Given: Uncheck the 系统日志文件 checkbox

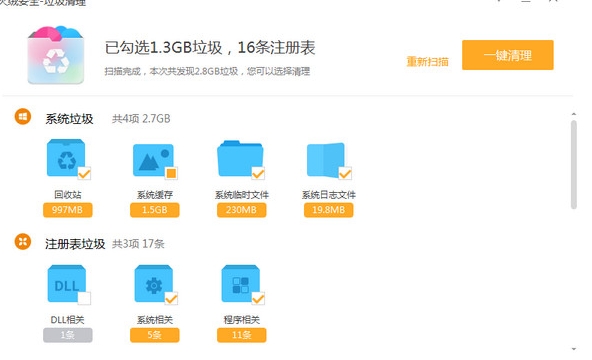Looking at the screenshot, I should (345, 173).
